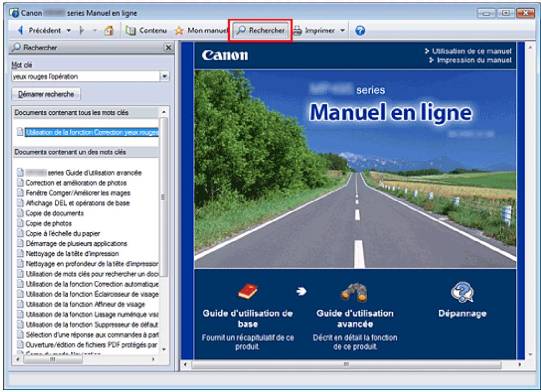
Task: Open Copie de photos result
Action: [49, 223]
